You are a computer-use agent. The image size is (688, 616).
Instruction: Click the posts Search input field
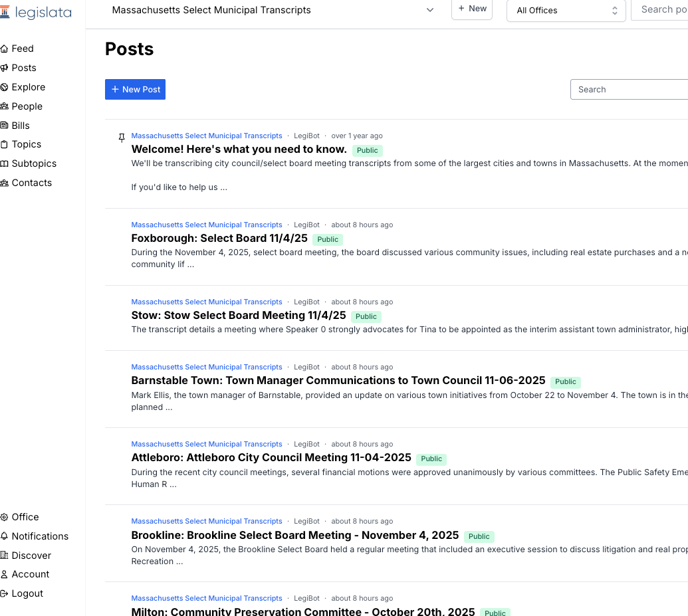click(x=628, y=89)
